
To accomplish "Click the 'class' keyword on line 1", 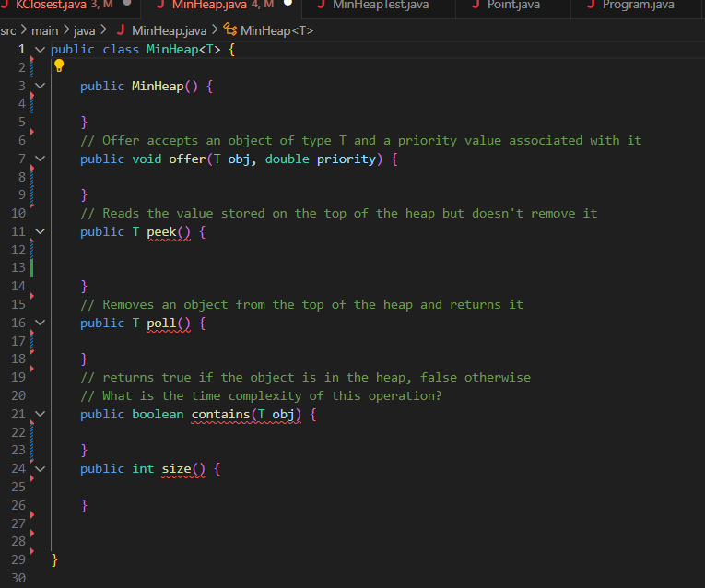I will [121, 50].
